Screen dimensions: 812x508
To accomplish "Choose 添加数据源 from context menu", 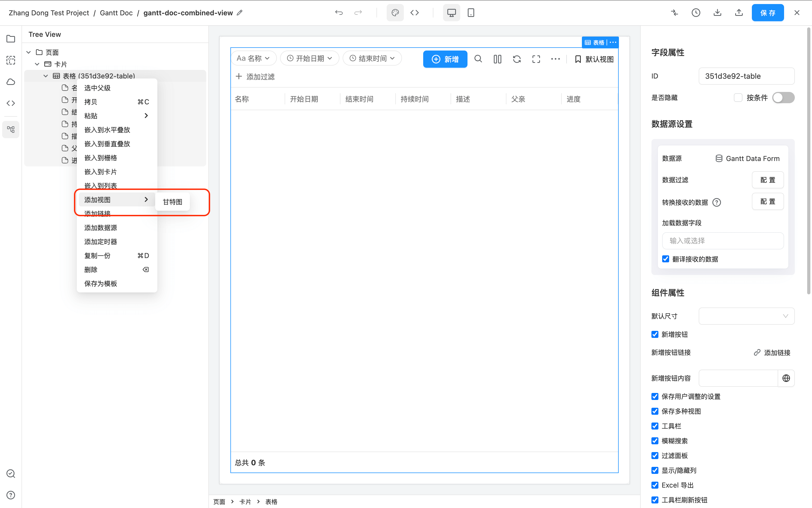I will pos(117,228).
